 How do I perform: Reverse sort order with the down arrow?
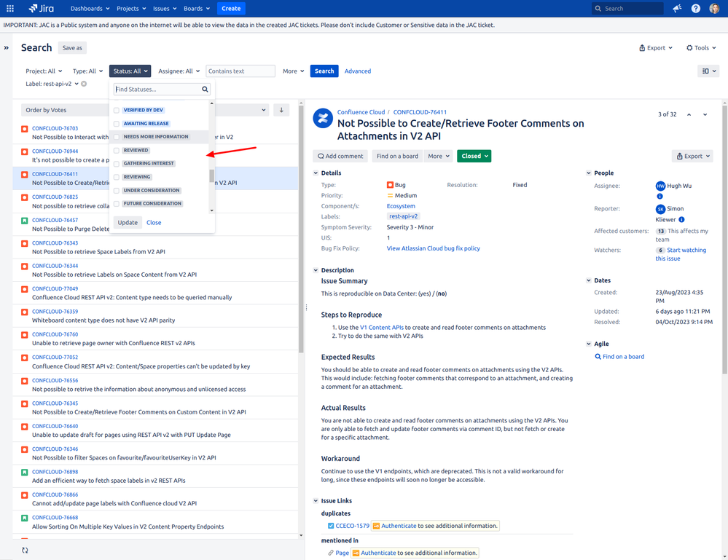click(x=281, y=110)
